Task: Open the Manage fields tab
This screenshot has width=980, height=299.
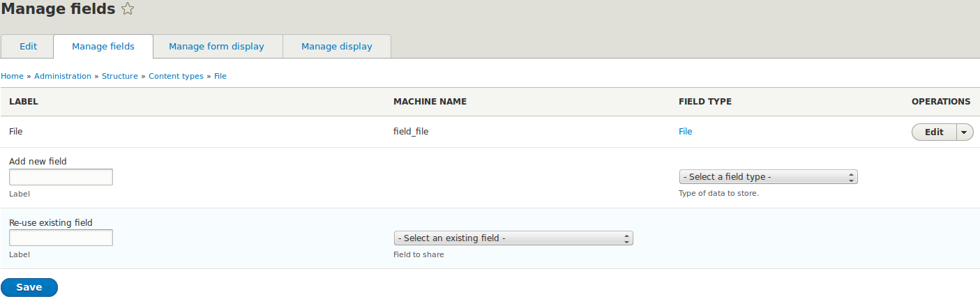Action: click(103, 47)
